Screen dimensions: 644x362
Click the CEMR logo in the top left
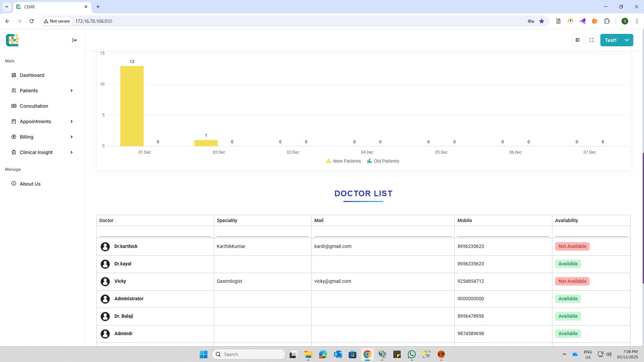point(12,40)
